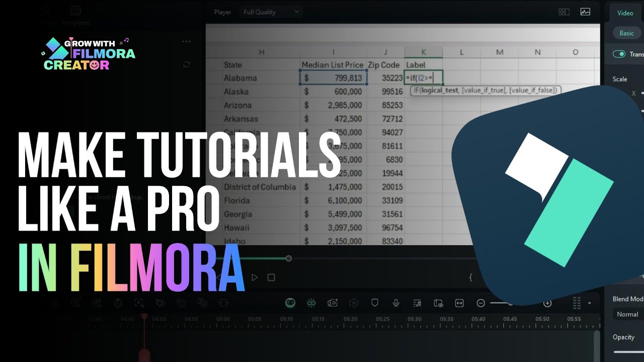Viewport: 644px width, 362px height.
Task: Click the Scale label in properties
Action: click(620, 79)
